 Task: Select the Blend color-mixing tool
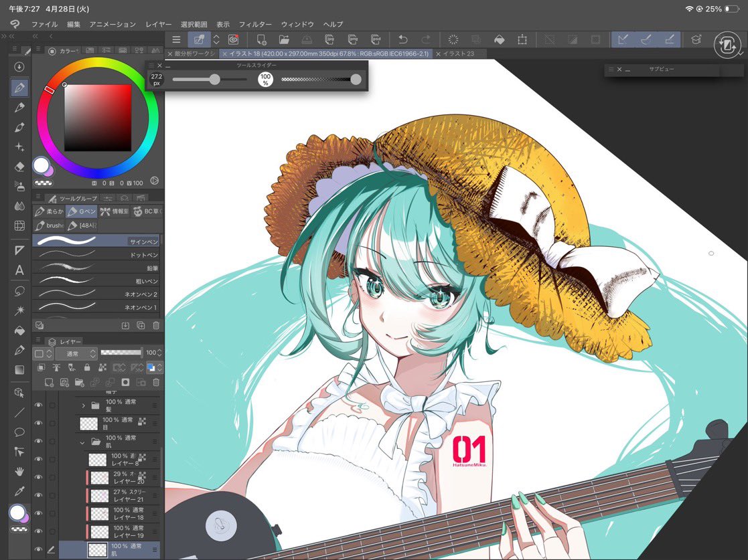click(x=19, y=206)
